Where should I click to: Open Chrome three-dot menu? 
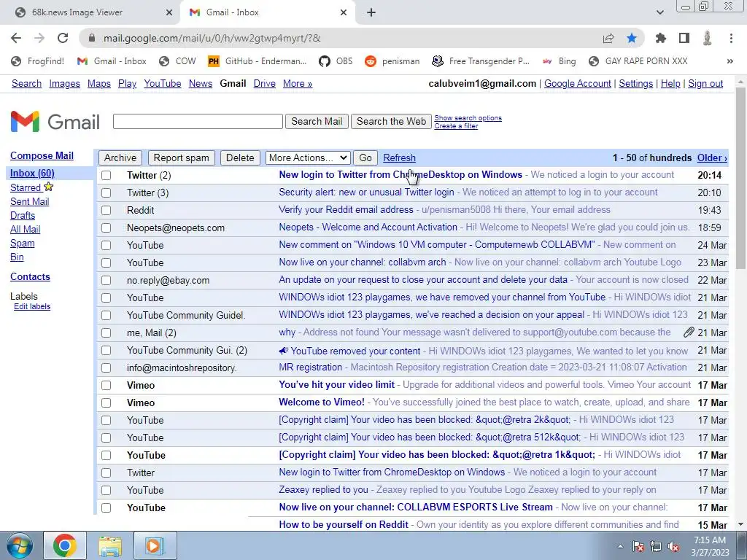click(731, 38)
